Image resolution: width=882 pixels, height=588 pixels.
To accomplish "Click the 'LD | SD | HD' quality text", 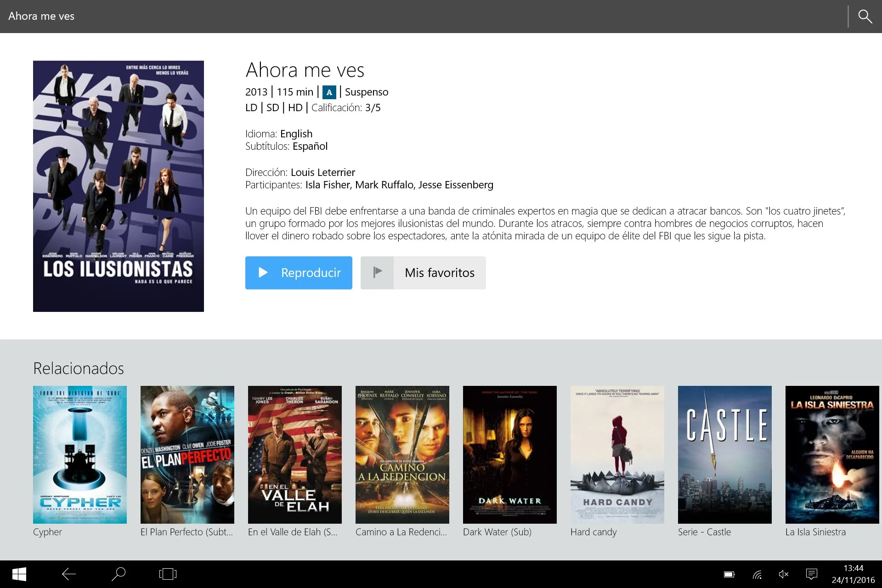I will pyautogui.click(x=274, y=107).
